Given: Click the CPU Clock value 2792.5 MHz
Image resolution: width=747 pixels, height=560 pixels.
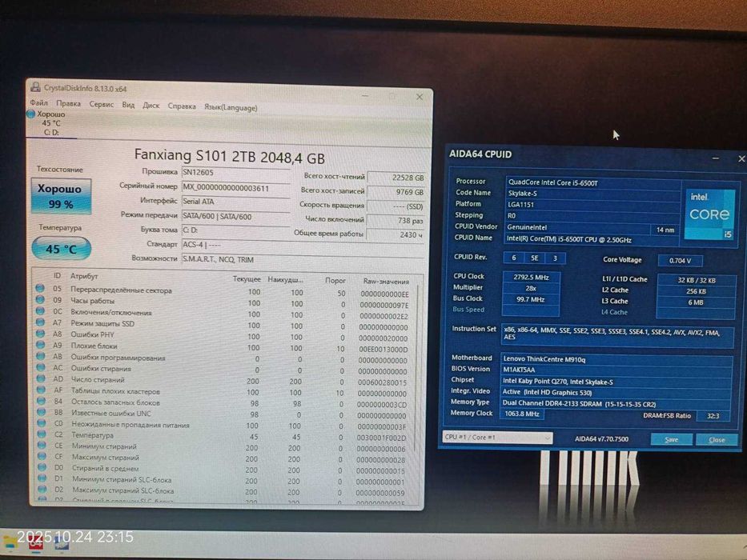Looking at the screenshot, I should [x=531, y=277].
